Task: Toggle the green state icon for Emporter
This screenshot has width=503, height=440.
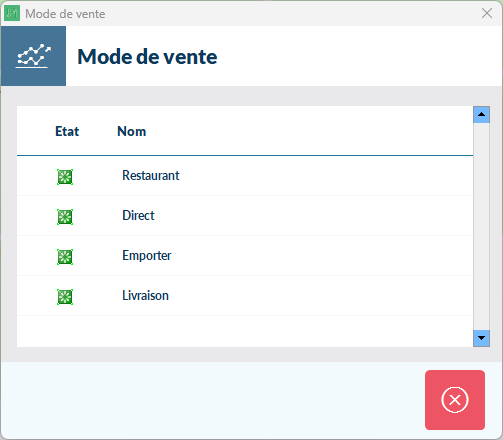Action: click(x=65, y=257)
